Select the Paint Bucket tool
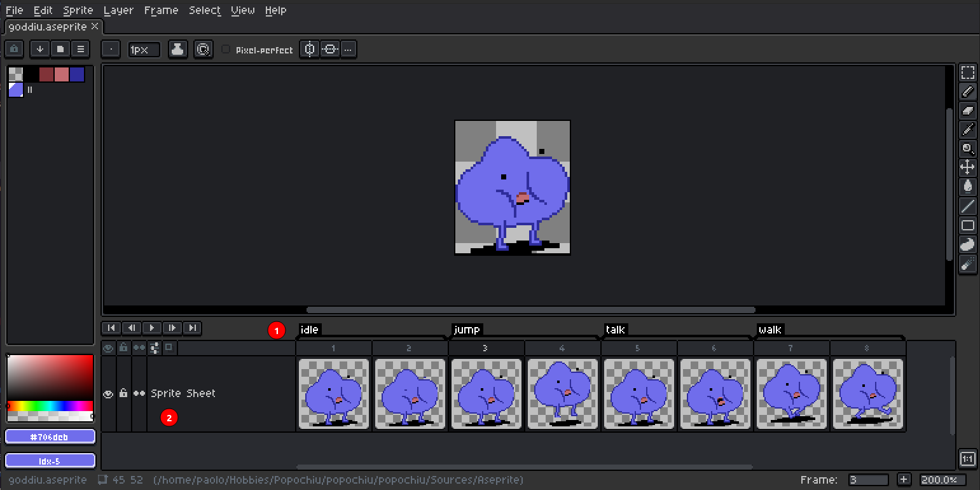The width and height of the screenshot is (980, 490). pos(967,187)
